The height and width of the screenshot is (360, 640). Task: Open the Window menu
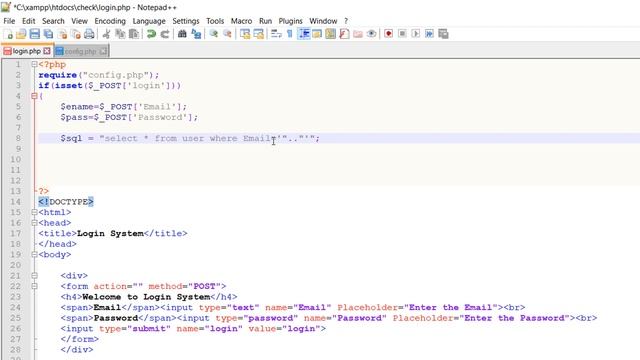323,21
